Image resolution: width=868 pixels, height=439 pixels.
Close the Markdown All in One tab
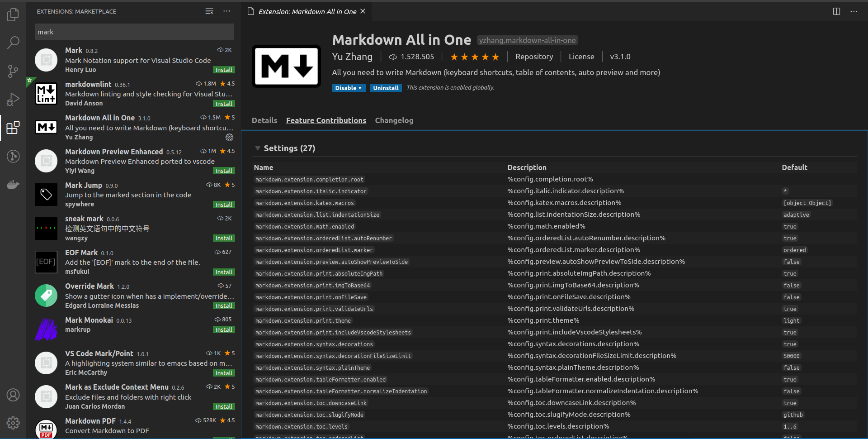coord(363,11)
